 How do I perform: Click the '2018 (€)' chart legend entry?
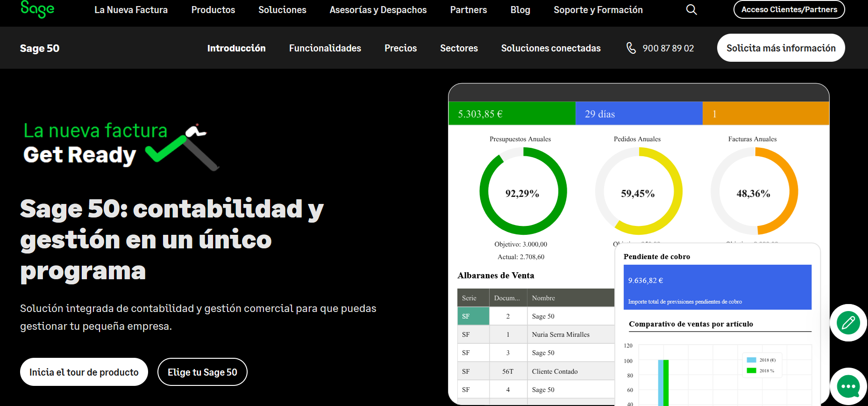761,360
